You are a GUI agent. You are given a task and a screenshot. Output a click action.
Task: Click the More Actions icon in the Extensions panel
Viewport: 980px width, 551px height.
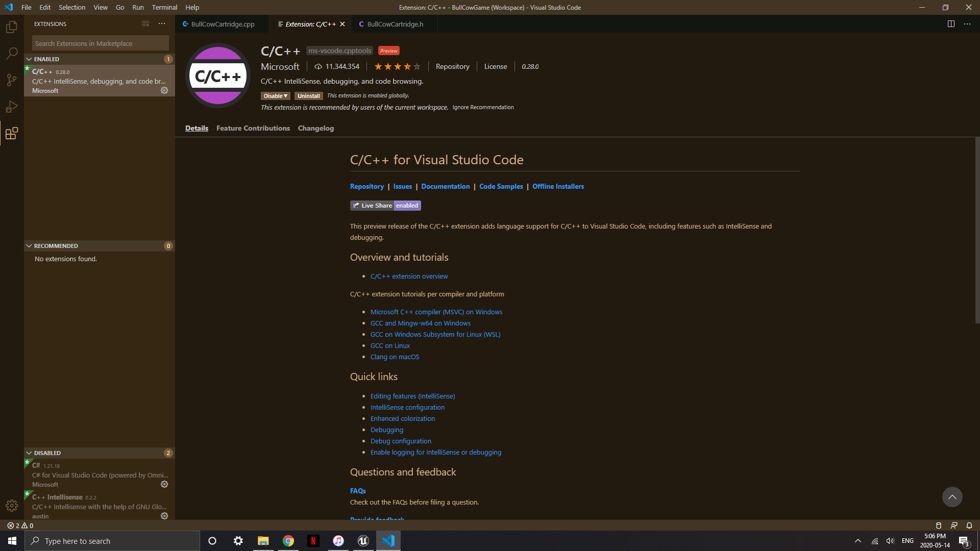coord(162,23)
